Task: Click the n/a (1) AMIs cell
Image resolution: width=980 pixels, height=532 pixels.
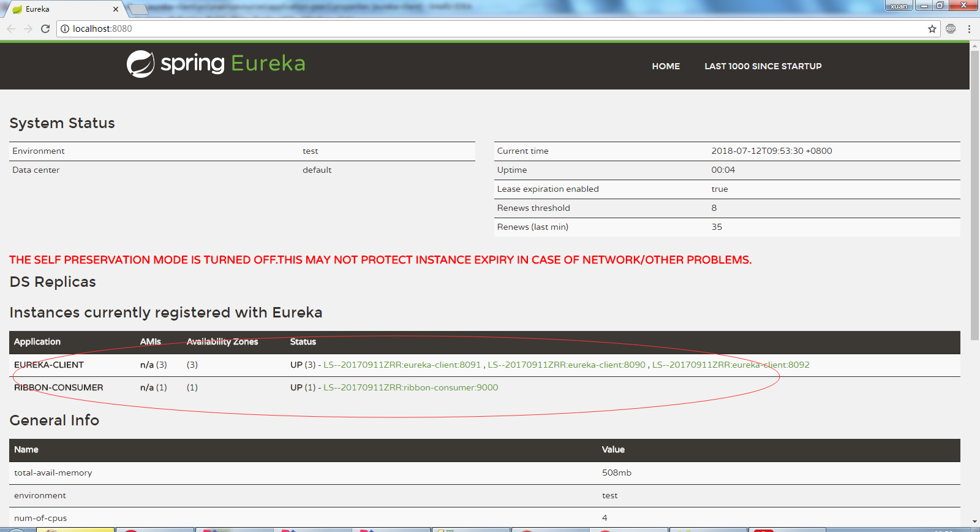Action: [x=154, y=387]
